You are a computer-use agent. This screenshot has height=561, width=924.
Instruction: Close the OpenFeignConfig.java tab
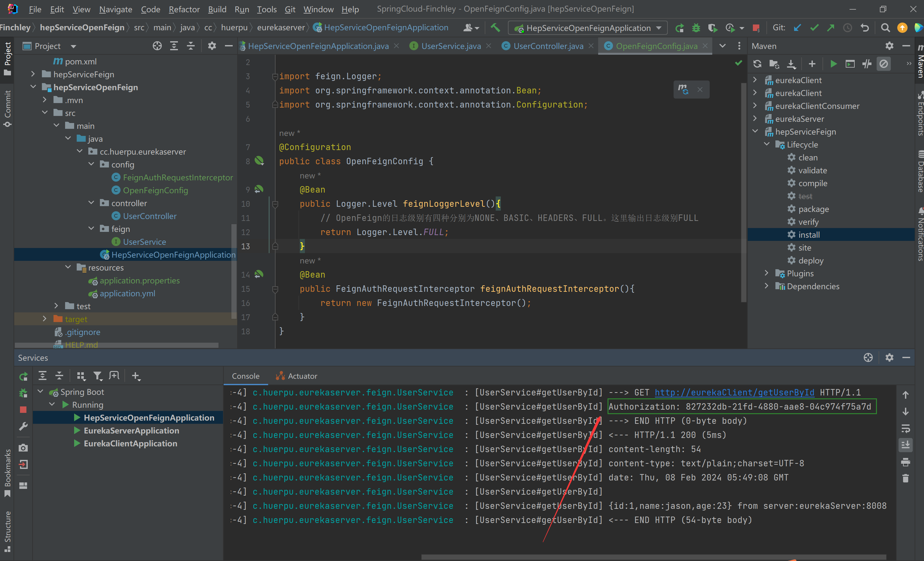705,46
